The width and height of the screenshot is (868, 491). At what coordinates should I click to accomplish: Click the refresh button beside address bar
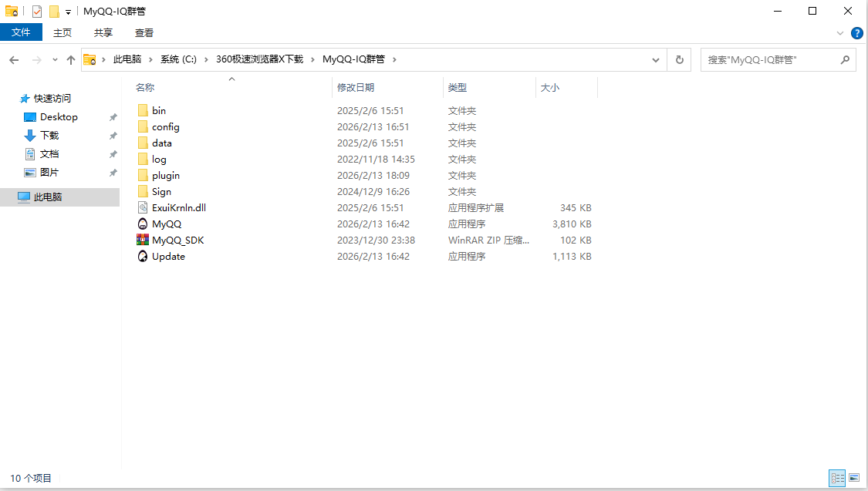(679, 60)
